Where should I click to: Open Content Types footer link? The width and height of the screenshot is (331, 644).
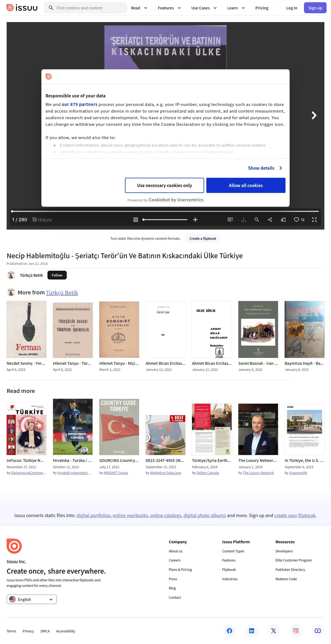click(x=233, y=551)
